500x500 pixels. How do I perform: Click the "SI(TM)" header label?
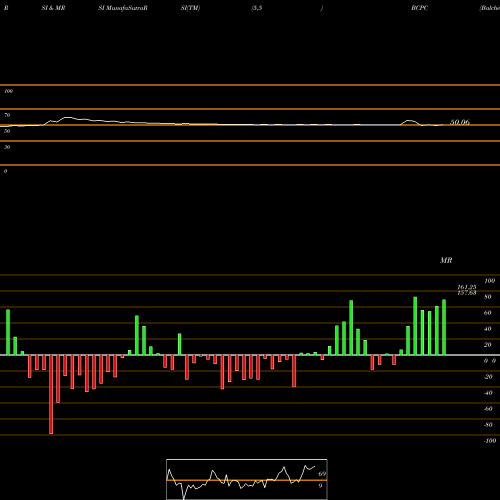(x=190, y=8)
